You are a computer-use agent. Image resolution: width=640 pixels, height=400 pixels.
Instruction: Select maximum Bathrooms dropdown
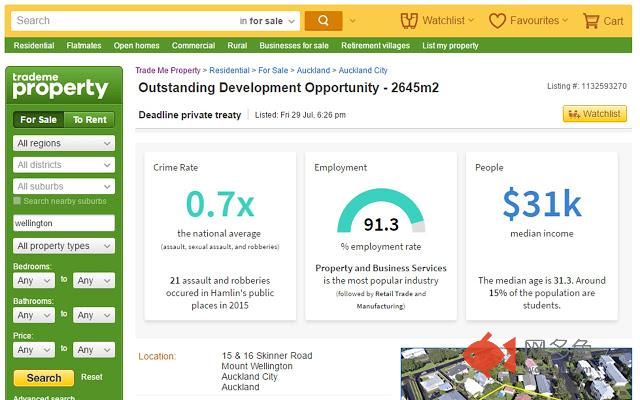pyautogui.click(x=94, y=315)
